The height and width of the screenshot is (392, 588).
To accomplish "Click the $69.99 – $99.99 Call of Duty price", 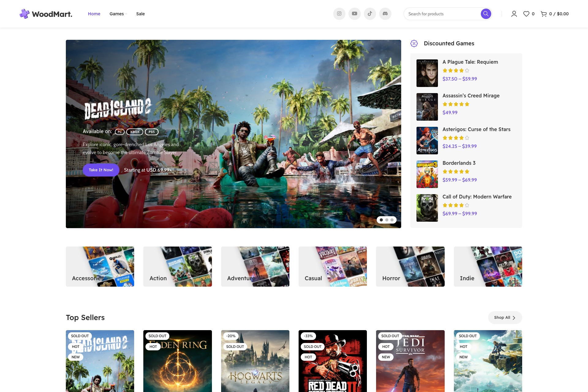I will point(460,213).
